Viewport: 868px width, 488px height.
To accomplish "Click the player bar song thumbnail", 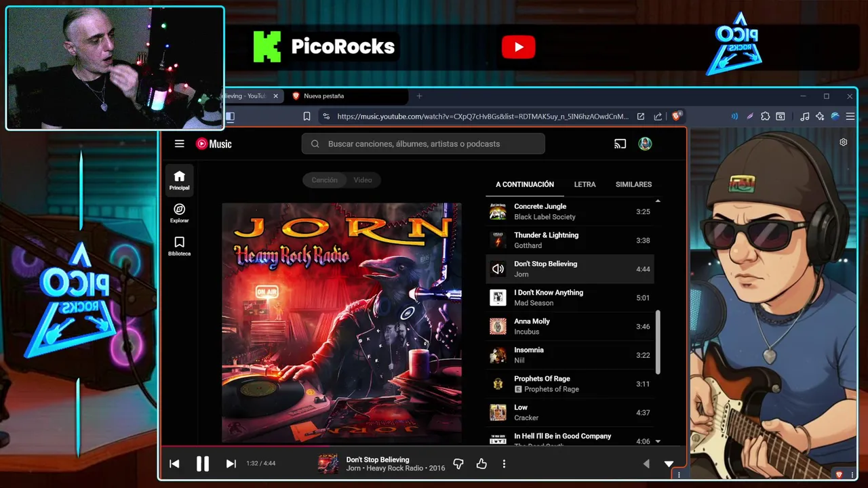I will 328,464.
